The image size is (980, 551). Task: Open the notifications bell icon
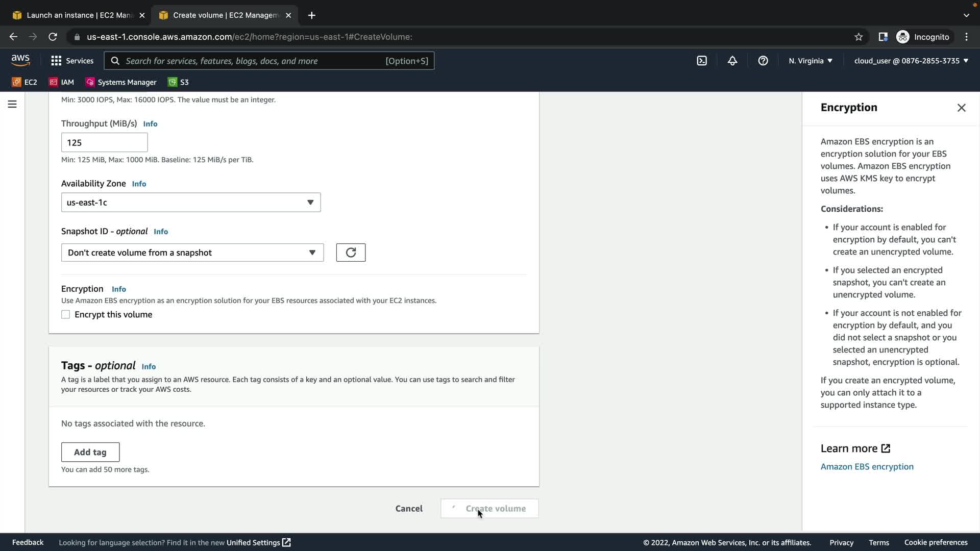(x=732, y=61)
